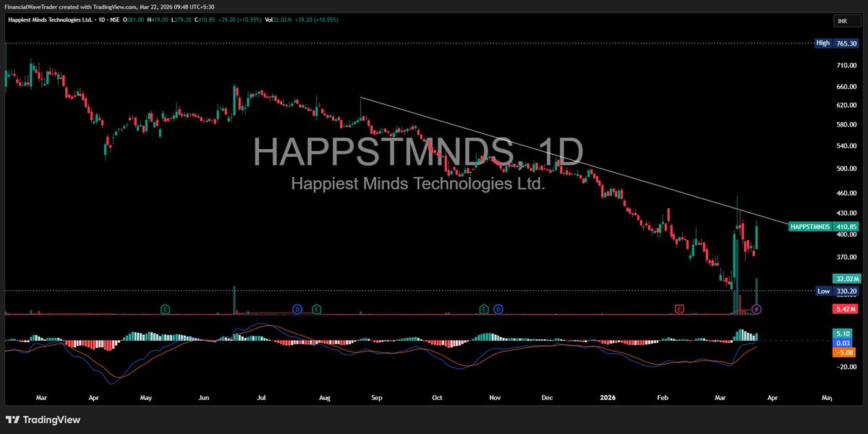Click the green earnings E marker below May
Image resolution: width=868 pixels, height=434 pixels.
165,309
